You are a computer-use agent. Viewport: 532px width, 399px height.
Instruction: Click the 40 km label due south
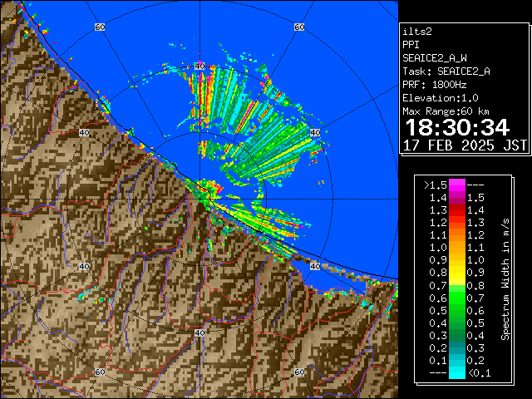tap(199, 332)
